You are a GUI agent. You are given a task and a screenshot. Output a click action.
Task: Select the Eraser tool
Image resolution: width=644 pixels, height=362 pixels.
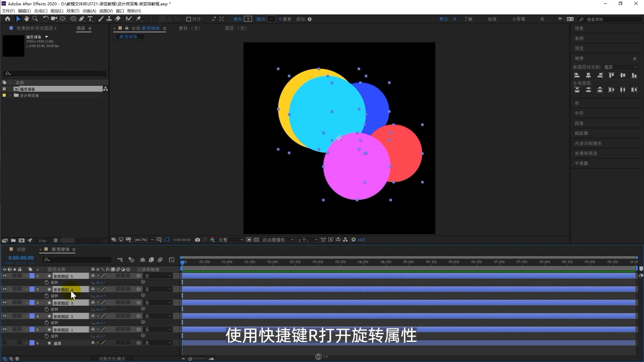tap(118, 19)
